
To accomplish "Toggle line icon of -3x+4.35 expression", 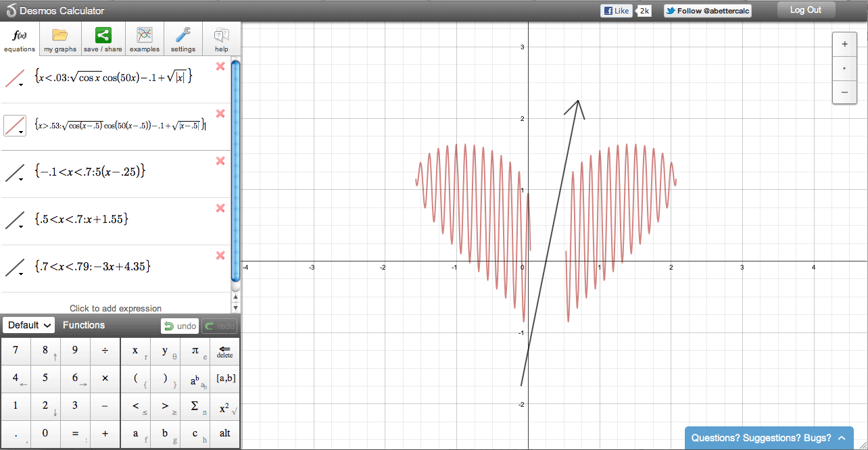I will (14, 268).
